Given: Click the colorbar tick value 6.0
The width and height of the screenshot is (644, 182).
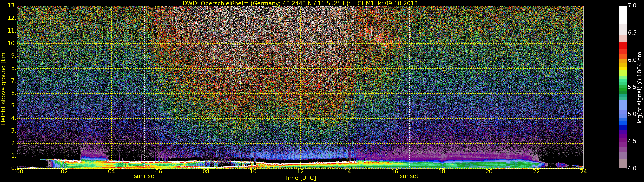Looking at the screenshot, I should coord(632,60).
